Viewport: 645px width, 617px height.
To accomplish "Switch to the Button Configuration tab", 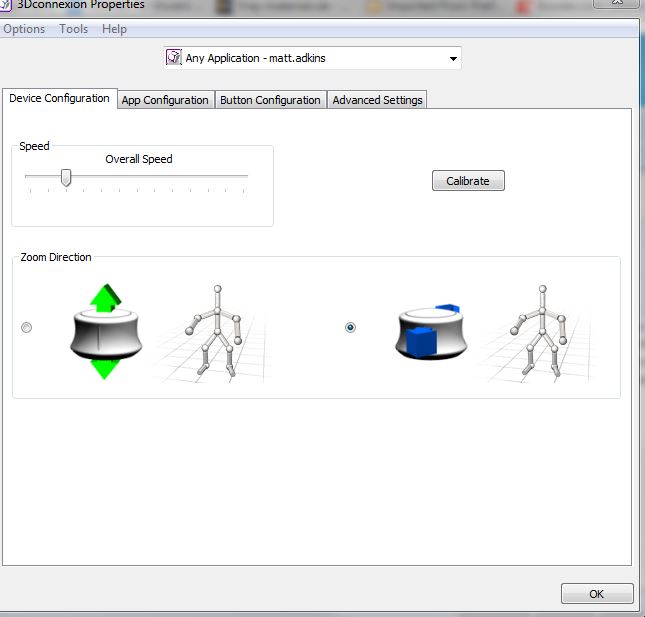I will point(270,100).
